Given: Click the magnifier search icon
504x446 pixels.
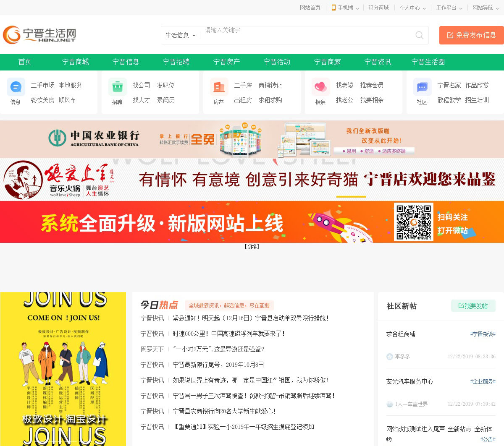Looking at the screenshot, I should coord(419,35).
